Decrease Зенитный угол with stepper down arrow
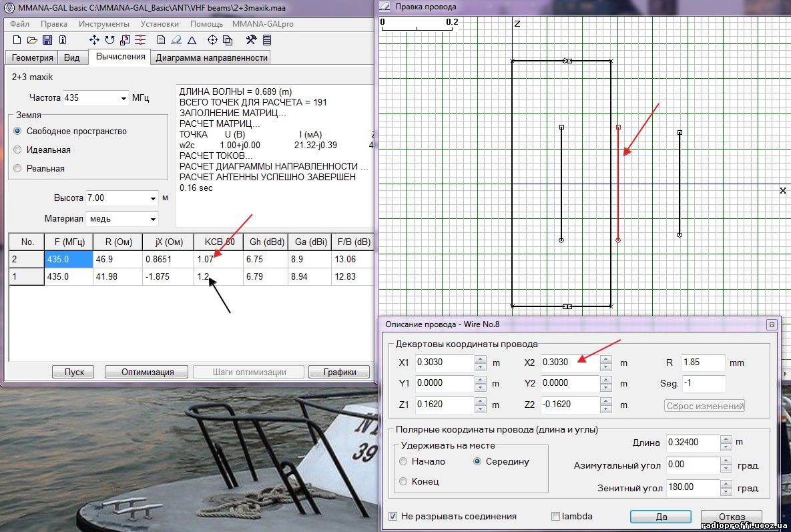The width and height of the screenshot is (791, 532). (726, 492)
